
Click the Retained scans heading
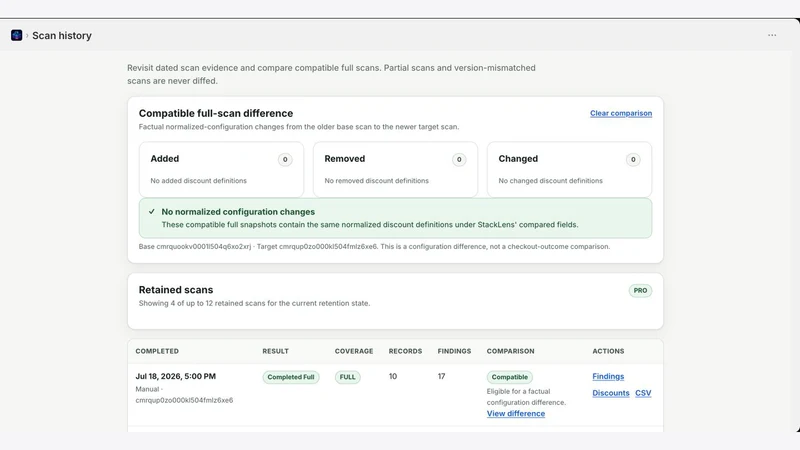[176, 290]
